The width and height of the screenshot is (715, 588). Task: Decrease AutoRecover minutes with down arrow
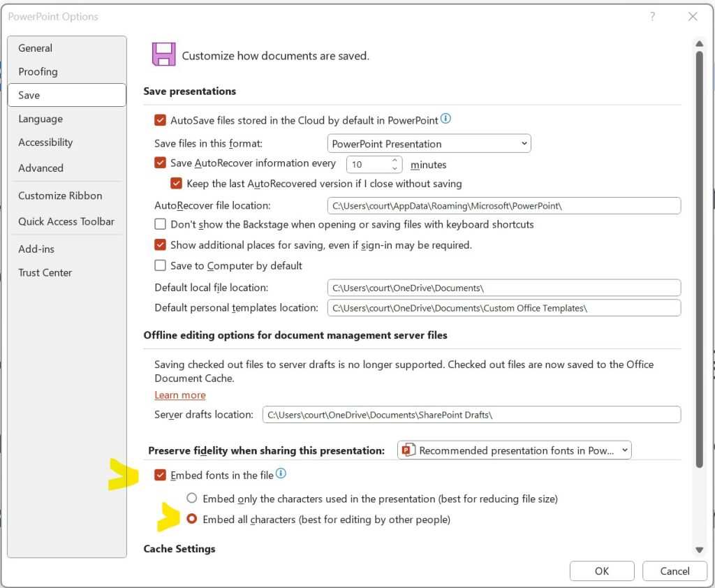pos(395,169)
